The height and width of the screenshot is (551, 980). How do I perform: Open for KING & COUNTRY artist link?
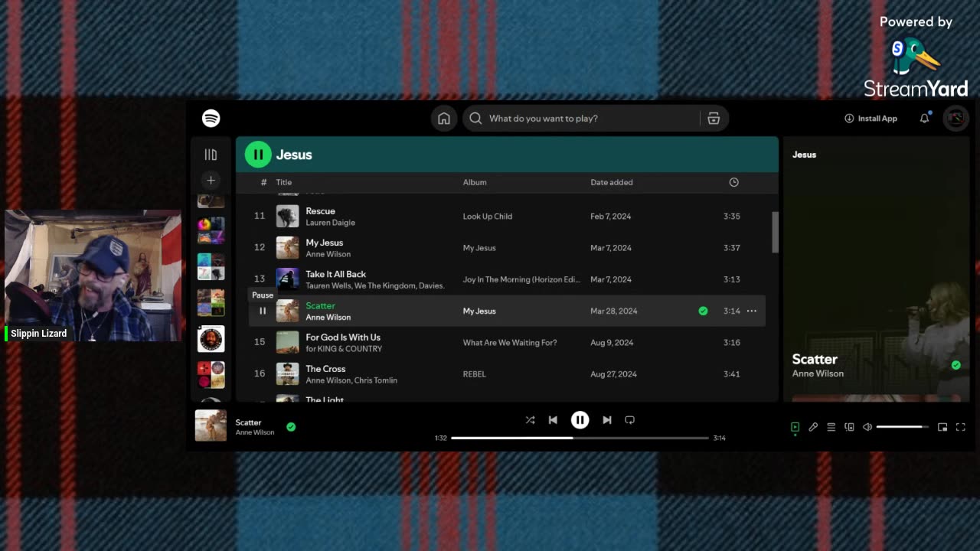344,349
